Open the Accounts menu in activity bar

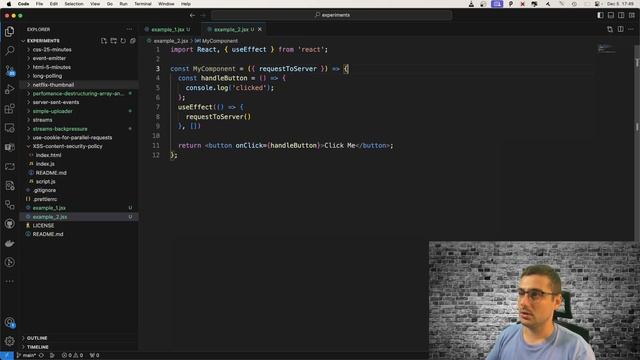9,322
